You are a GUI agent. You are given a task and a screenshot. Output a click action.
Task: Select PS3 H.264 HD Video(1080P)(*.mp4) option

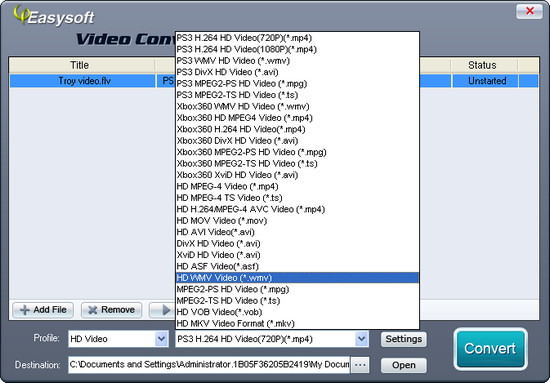[297, 49]
